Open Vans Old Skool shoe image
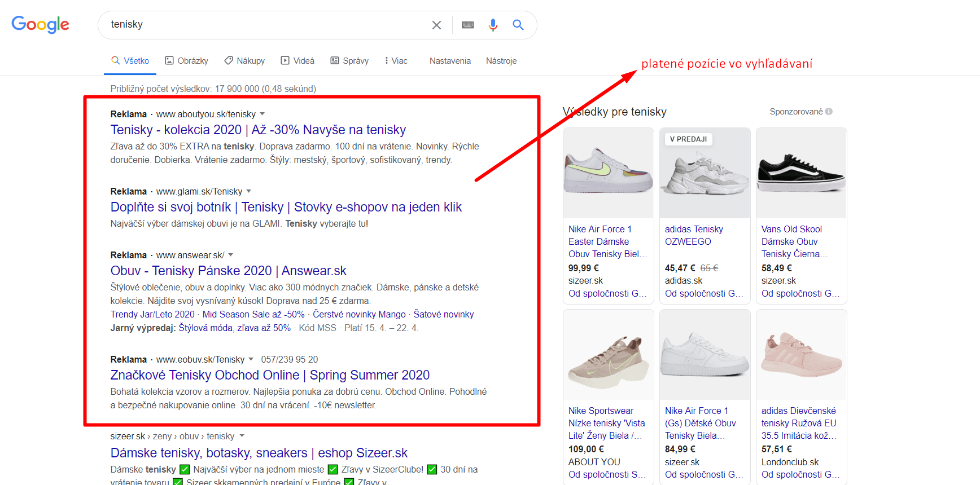980x485 pixels. (x=802, y=173)
